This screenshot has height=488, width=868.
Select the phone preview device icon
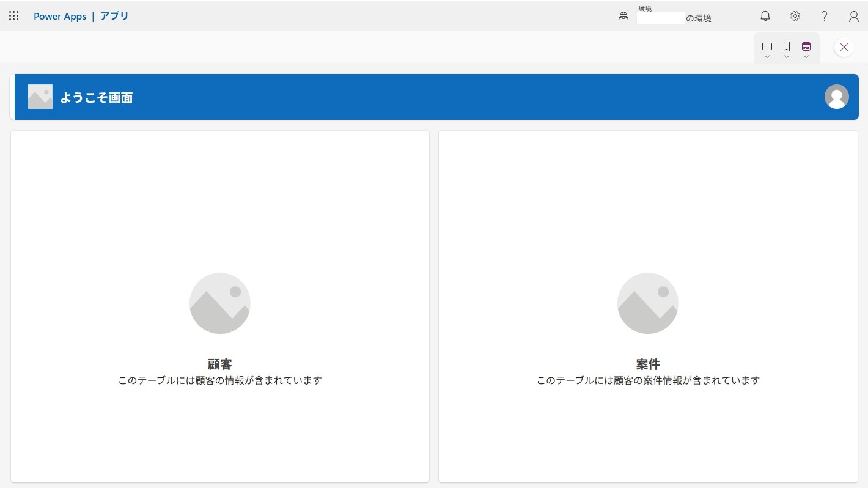(x=787, y=46)
